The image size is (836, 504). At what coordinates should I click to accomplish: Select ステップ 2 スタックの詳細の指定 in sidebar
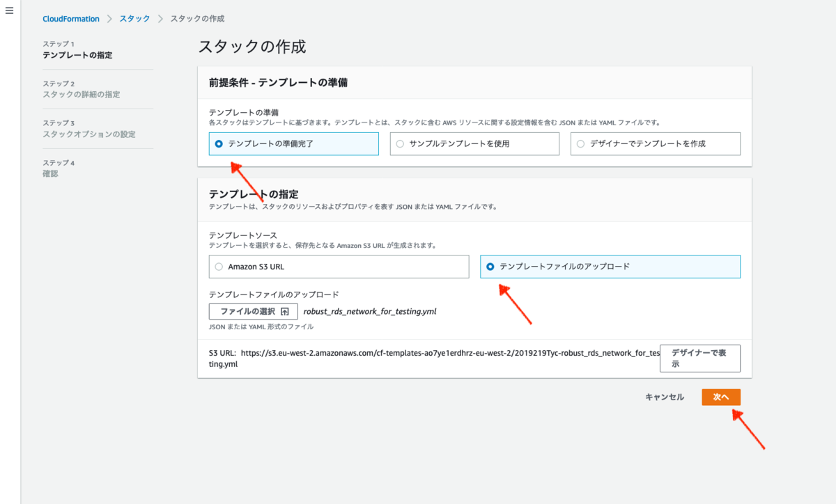(x=81, y=89)
